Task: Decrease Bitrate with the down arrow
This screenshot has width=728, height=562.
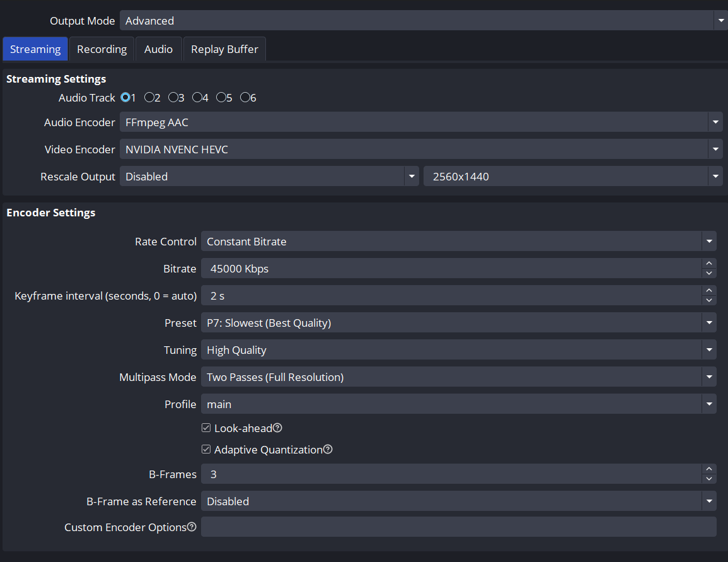Action: [709, 273]
